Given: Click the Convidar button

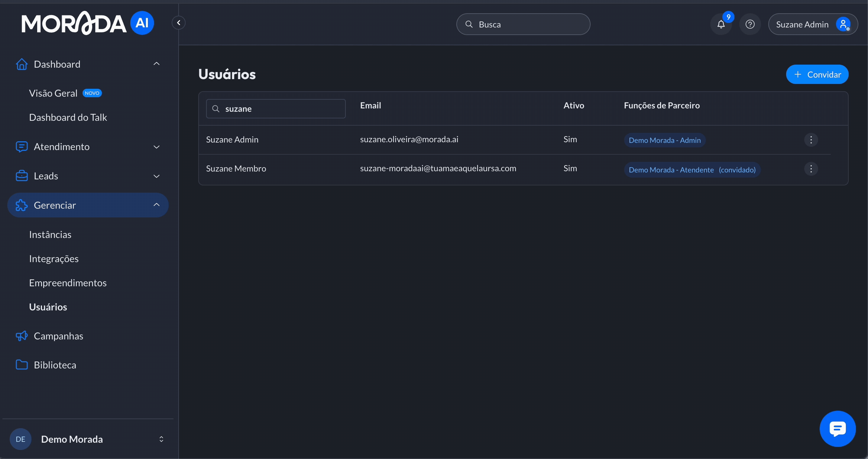Looking at the screenshot, I should click(x=817, y=74).
